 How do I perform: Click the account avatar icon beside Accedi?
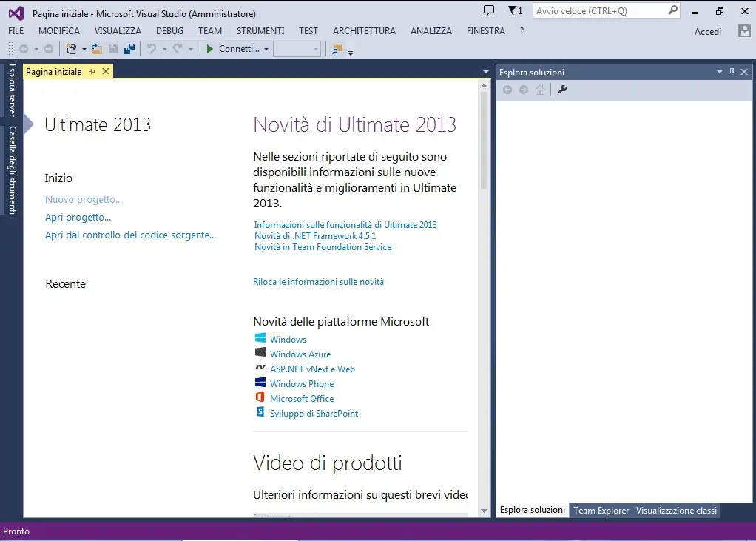(744, 31)
